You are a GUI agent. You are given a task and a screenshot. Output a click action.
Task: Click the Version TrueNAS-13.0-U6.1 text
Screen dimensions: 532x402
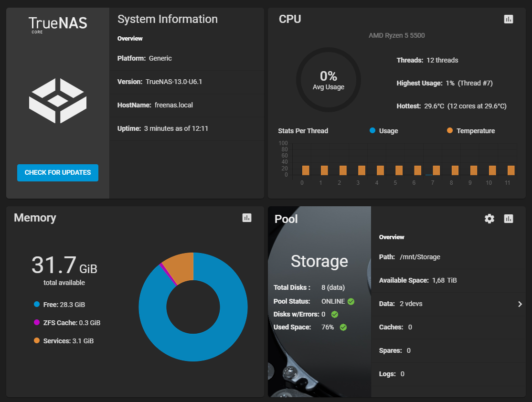[160, 82]
